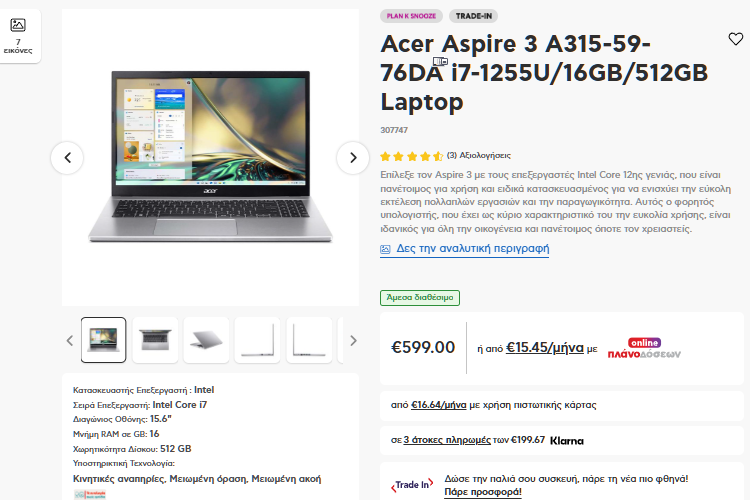This screenshot has height=500, width=750.
Task: Select the angled laptop lid thumbnail
Action: (x=206, y=340)
